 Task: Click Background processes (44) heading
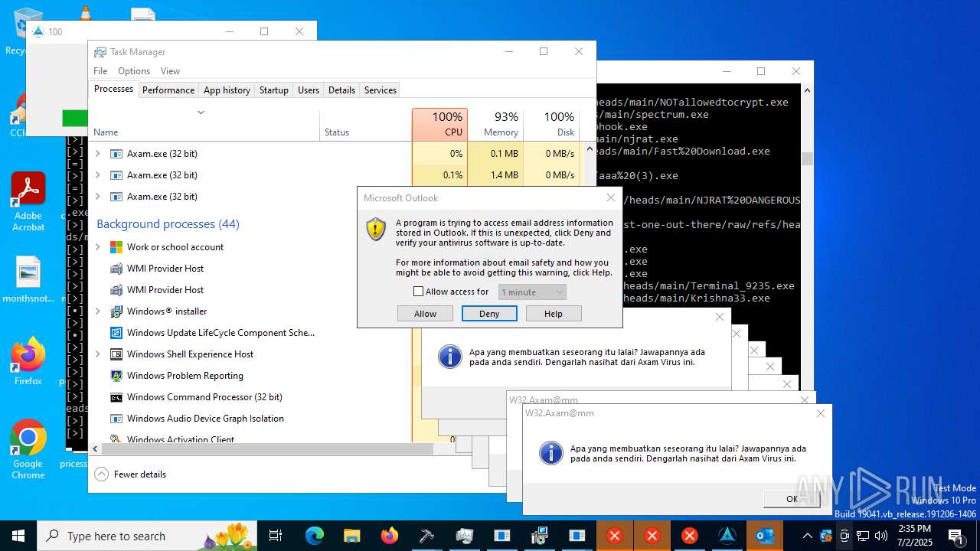pyautogui.click(x=168, y=224)
